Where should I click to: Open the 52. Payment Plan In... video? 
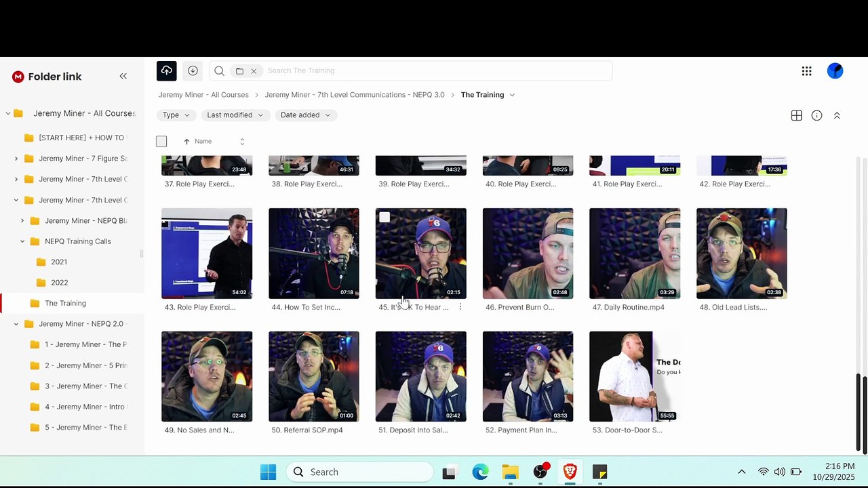(528, 376)
